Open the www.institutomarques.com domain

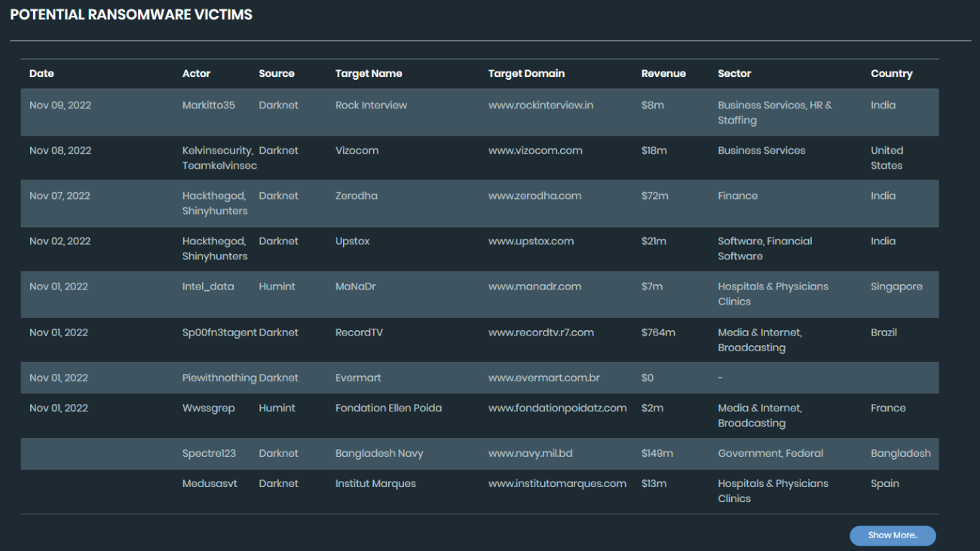pos(557,484)
